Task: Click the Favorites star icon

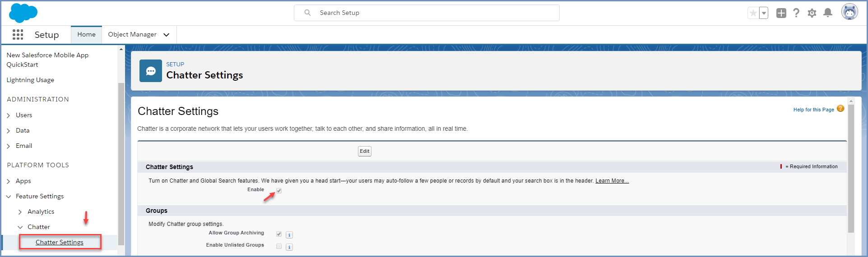Action: [x=753, y=13]
